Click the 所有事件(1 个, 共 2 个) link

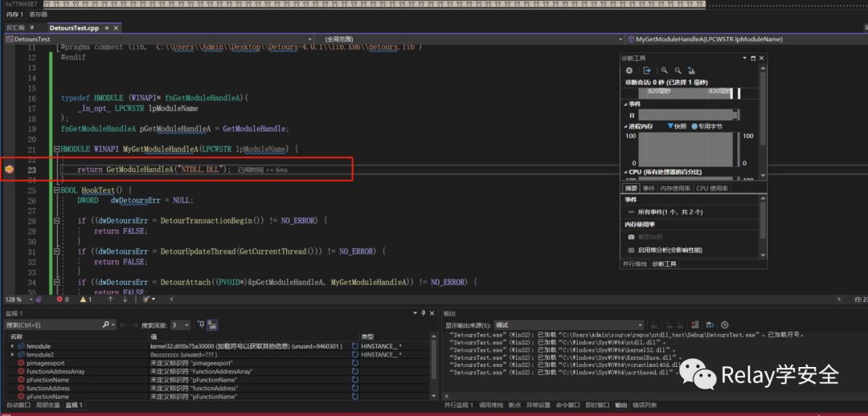click(x=670, y=212)
